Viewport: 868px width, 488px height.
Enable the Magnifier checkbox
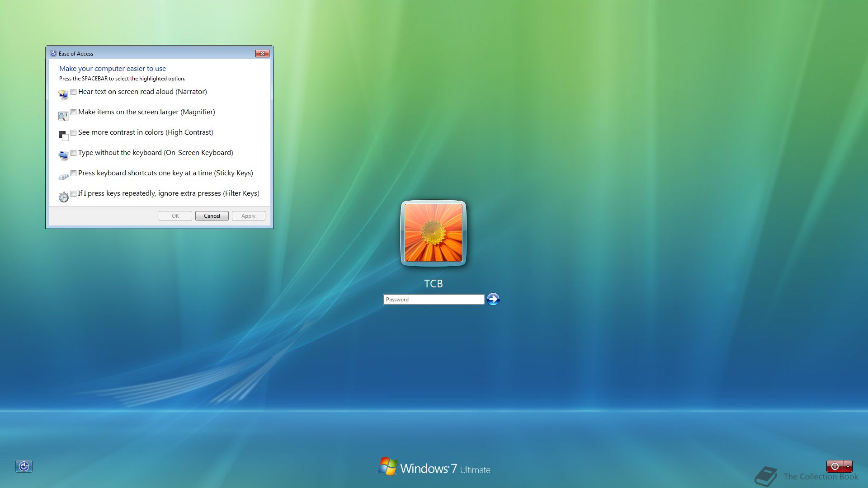click(x=73, y=112)
